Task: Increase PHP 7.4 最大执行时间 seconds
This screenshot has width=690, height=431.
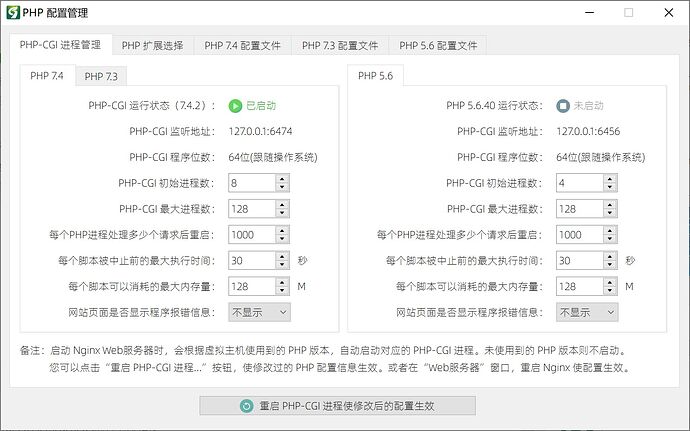Action: click(282, 257)
